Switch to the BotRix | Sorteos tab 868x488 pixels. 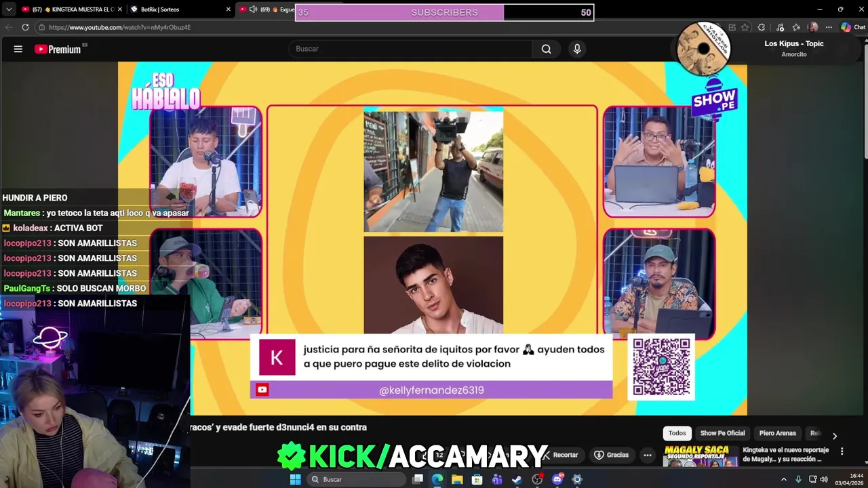click(173, 9)
